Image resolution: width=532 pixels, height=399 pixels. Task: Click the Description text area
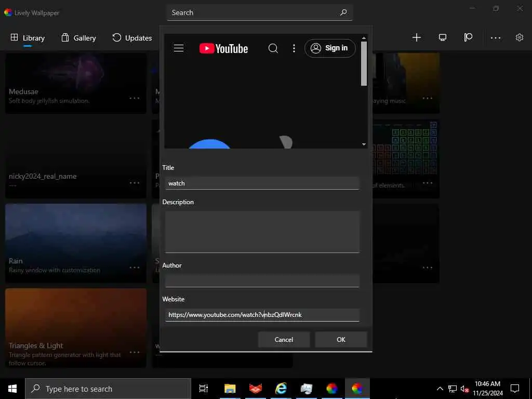[x=262, y=232]
